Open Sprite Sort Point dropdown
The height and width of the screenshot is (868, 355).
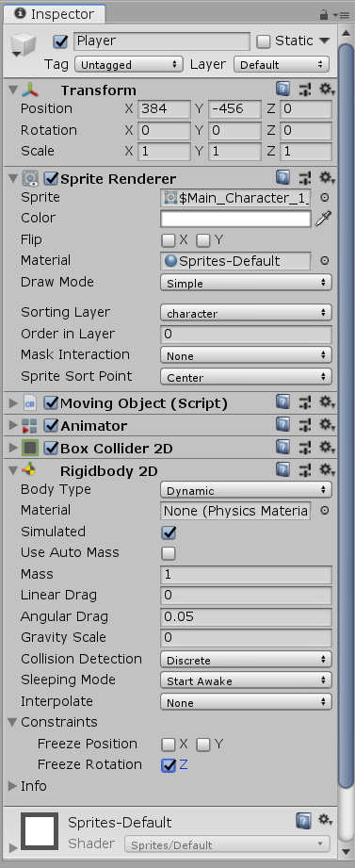tap(246, 377)
